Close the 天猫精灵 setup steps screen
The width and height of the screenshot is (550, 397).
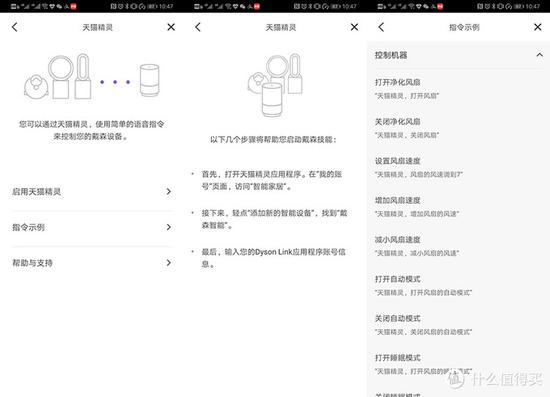point(354,27)
